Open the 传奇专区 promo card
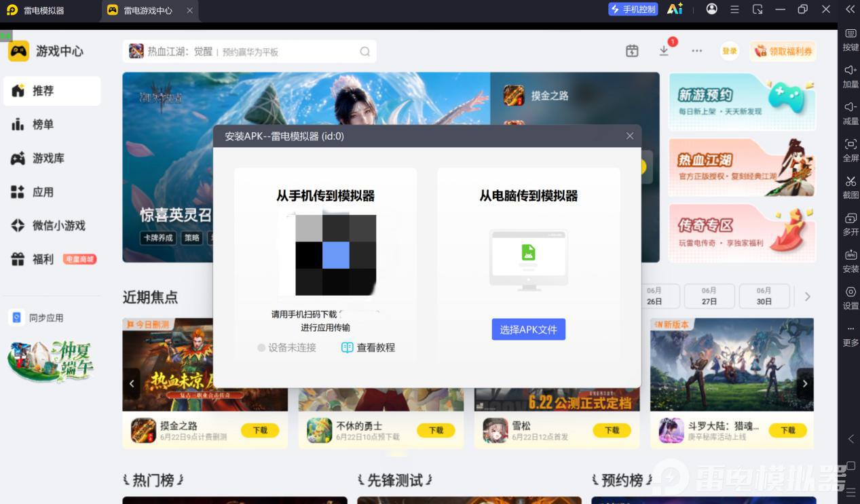860x504 pixels. click(742, 233)
